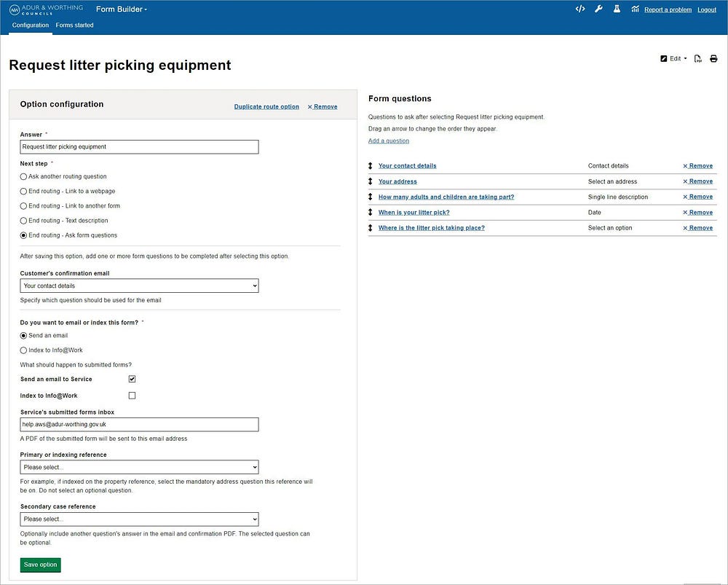Click the Save option button

[40, 565]
